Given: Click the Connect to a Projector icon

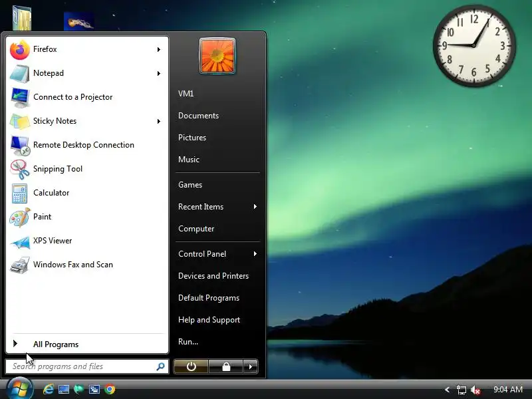Looking at the screenshot, I should [20, 97].
